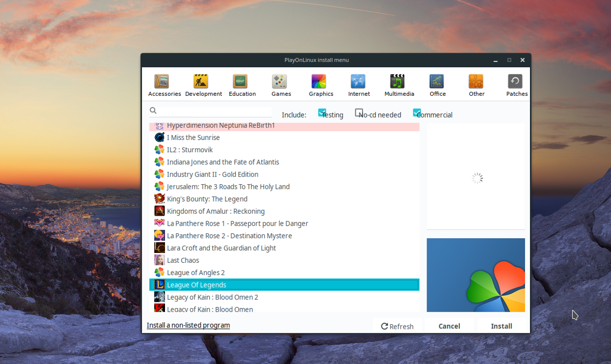Uncheck the Testing checkbox
Viewport: 611px width, 364px height.
coord(322,113)
